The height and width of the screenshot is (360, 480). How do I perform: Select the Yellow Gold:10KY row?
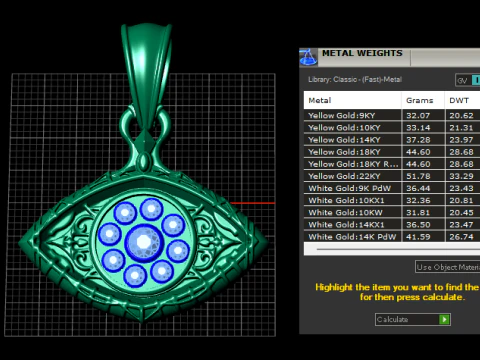[x=392, y=128]
